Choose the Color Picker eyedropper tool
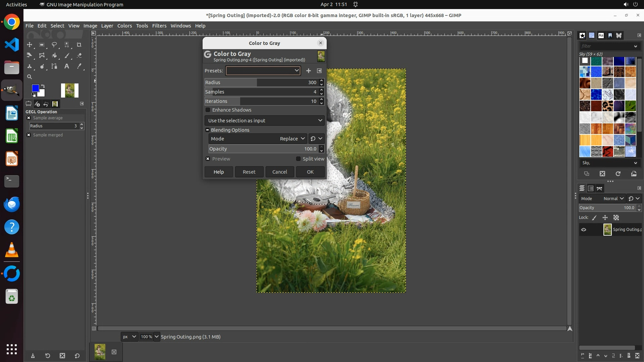This screenshot has width=644, height=362. pos(79,66)
